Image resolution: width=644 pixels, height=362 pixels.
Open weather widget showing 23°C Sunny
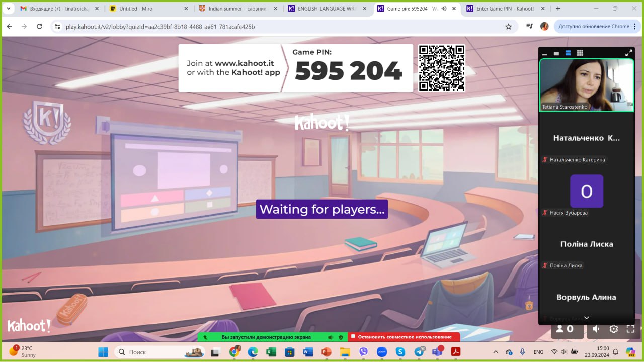pos(23,351)
